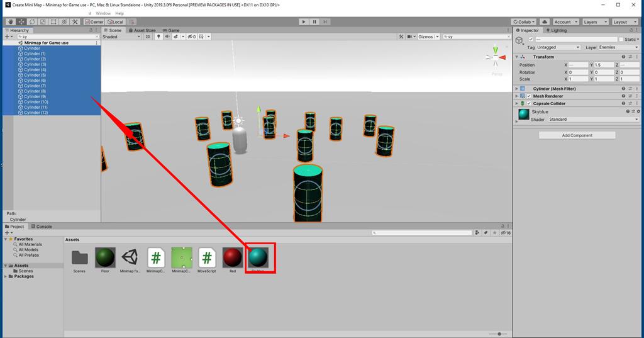Switch to the Inspector tab

(x=528, y=30)
